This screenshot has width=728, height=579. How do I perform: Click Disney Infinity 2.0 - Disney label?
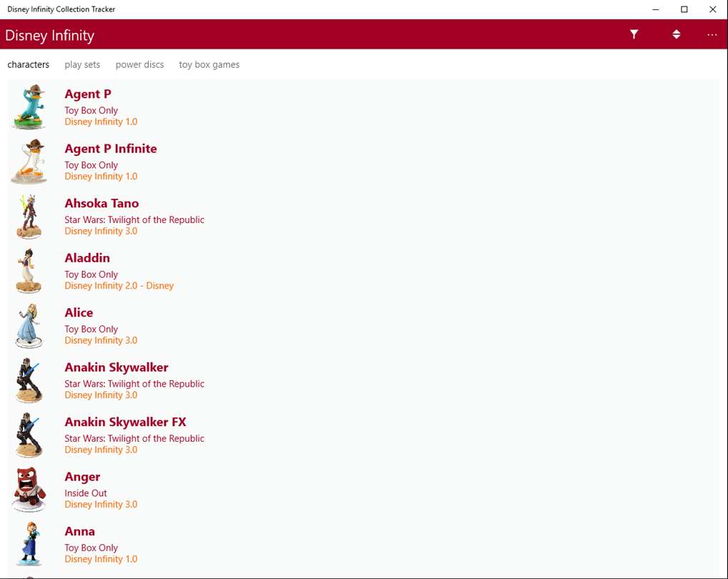click(x=119, y=286)
